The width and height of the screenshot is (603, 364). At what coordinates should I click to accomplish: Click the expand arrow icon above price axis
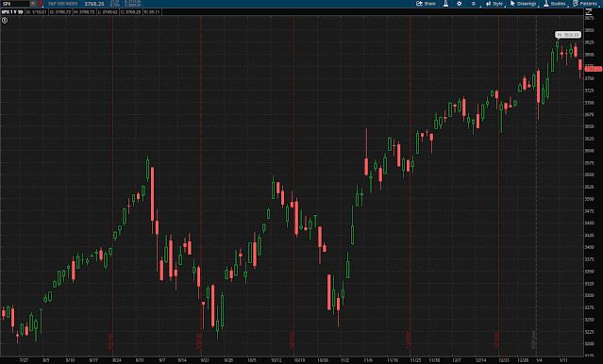(589, 12)
